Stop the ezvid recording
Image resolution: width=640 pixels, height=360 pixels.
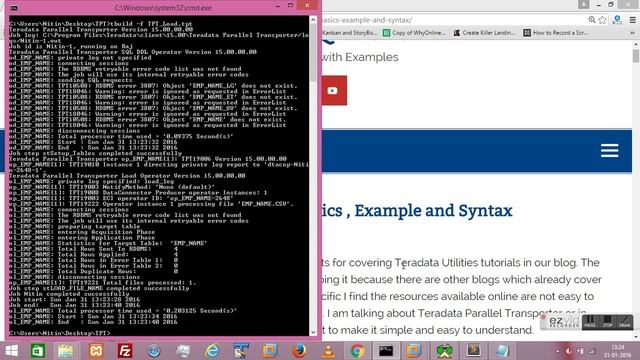607,322
